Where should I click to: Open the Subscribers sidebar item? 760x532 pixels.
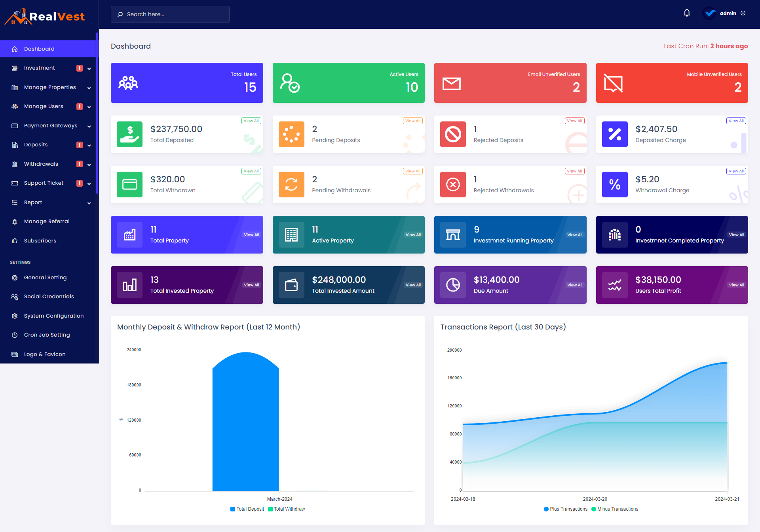coord(40,240)
